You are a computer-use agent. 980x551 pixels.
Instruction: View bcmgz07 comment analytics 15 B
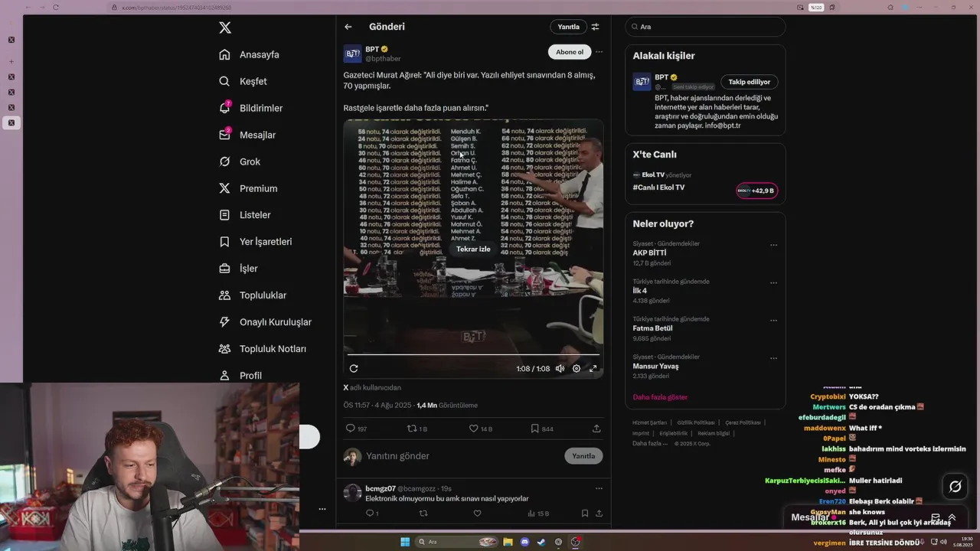(539, 514)
